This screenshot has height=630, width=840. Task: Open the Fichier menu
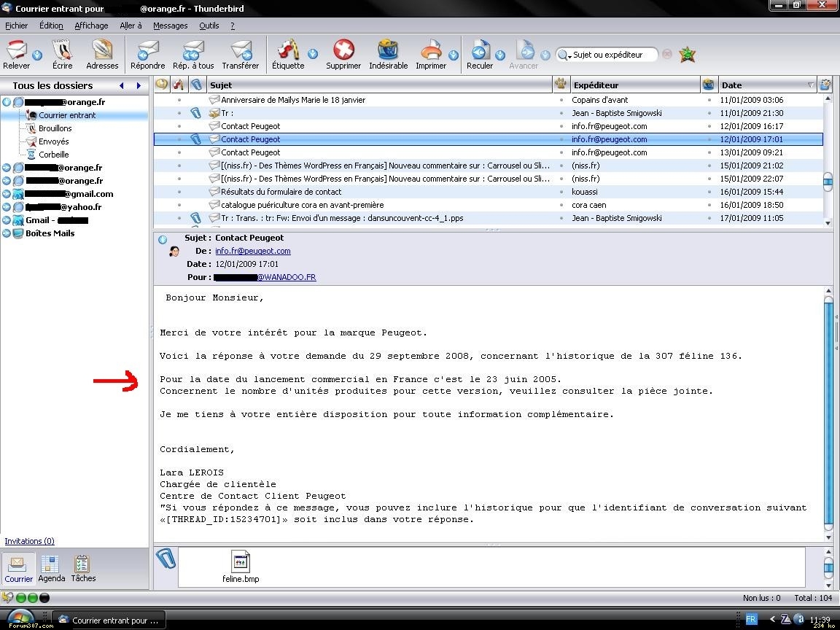pyautogui.click(x=16, y=26)
